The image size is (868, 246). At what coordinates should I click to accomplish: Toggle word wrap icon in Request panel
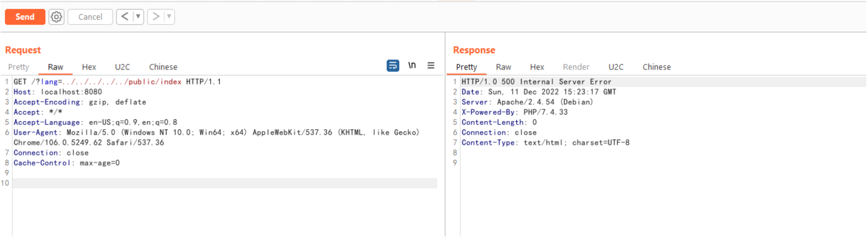pos(393,66)
